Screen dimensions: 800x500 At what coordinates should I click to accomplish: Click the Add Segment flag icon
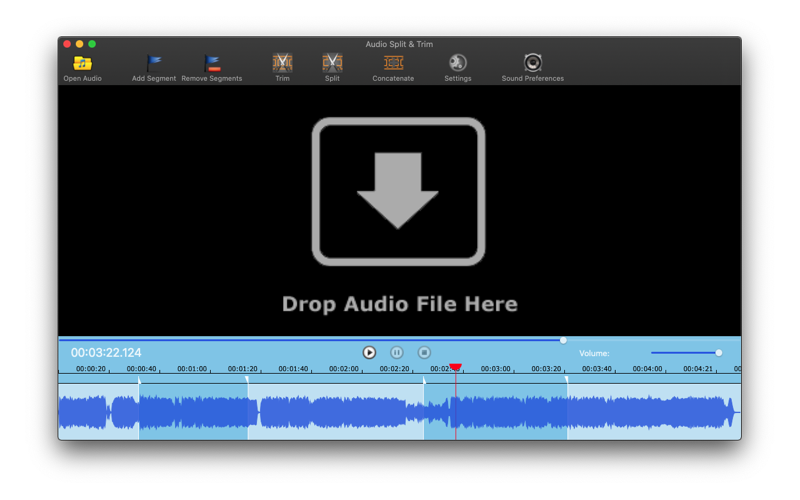pyautogui.click(x=154, y=63)
